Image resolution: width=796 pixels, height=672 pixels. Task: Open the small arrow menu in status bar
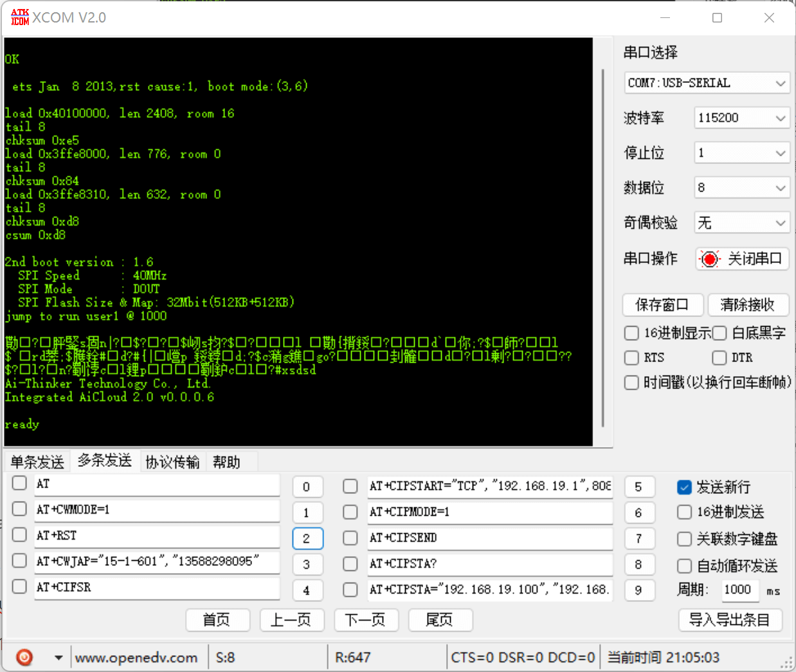(59, 657)
